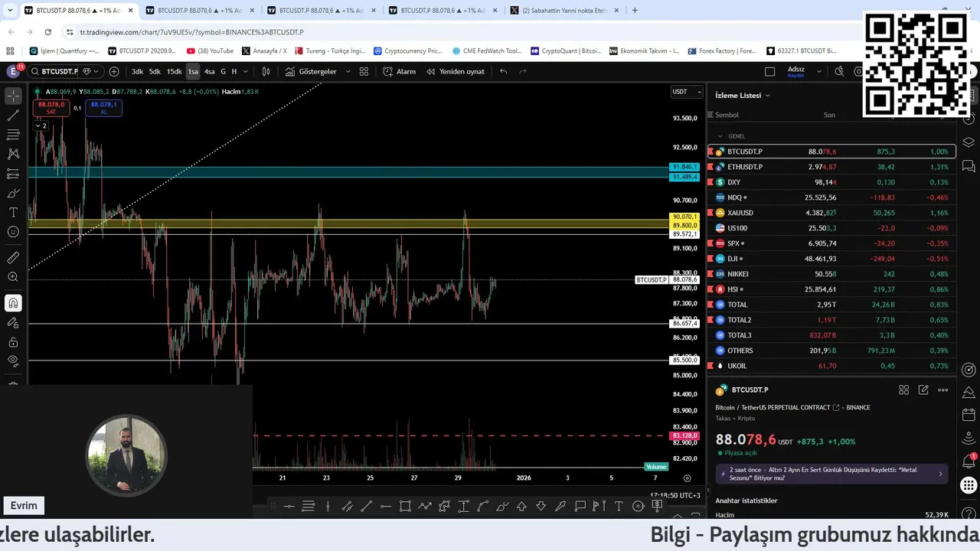Select the trend line drawing tool
This screenshot has width=980, height=551.
pyautogui.click(x=13, y=116)
